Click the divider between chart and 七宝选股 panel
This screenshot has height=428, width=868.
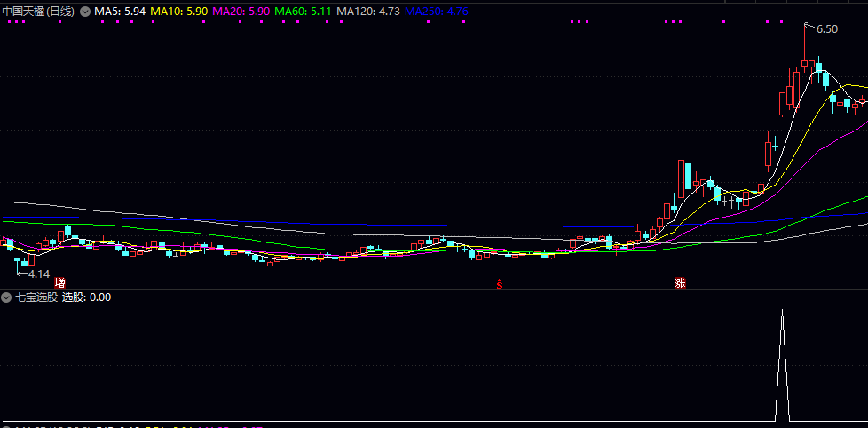point(434,290)
